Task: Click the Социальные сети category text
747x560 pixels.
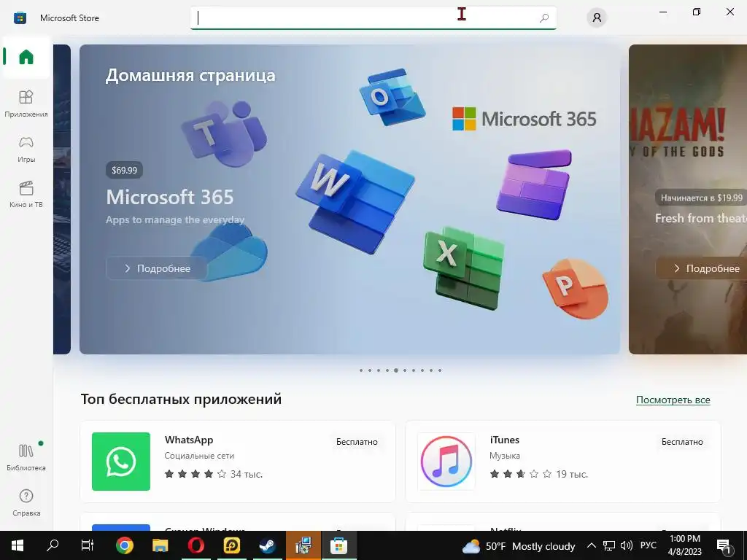Action: 199,456
